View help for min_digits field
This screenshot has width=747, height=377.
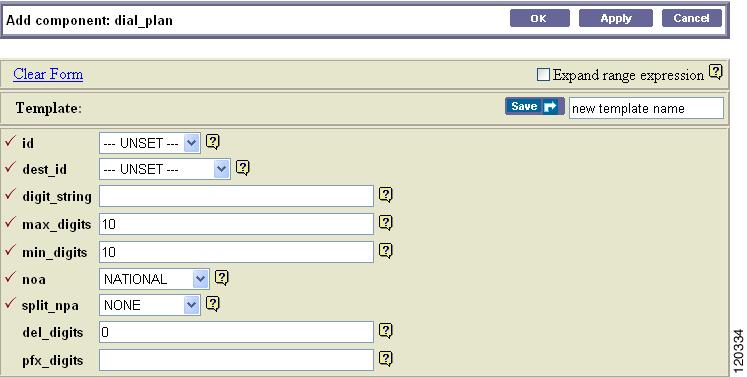(385, 251)
